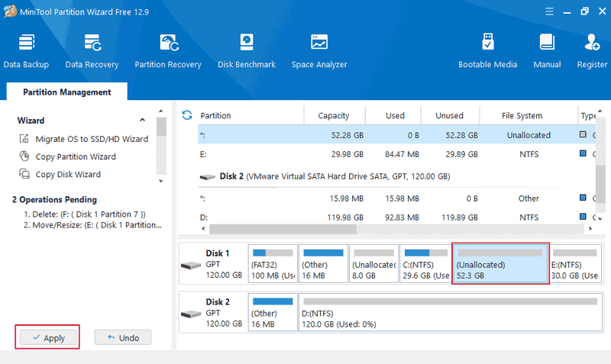Select the Partition Management tab

[66, 92]
